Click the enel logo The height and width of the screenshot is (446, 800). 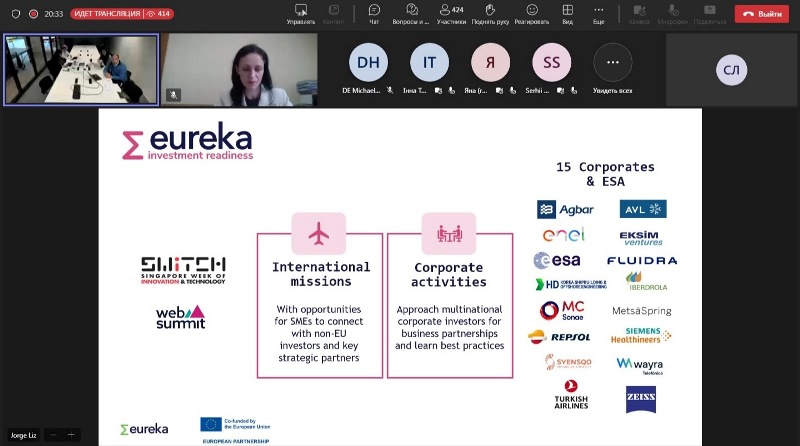click(563, 235)
